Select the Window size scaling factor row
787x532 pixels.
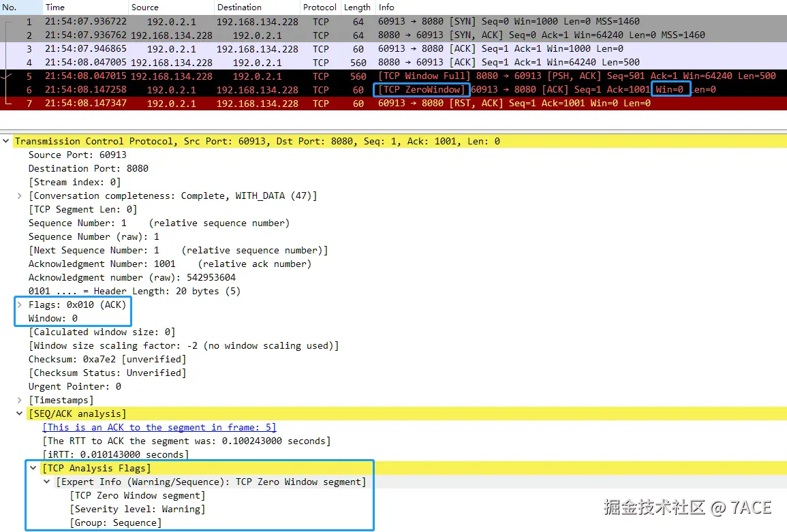[184, 345]
